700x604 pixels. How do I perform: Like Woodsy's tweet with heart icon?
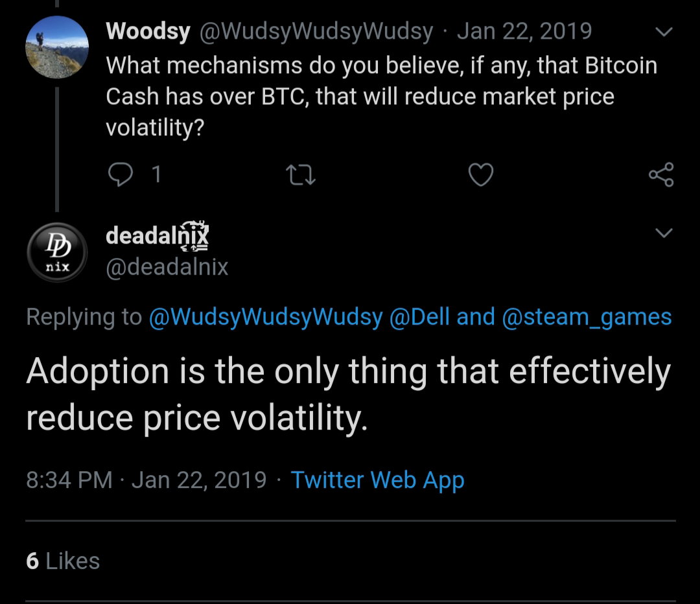[x=481, y=174]
